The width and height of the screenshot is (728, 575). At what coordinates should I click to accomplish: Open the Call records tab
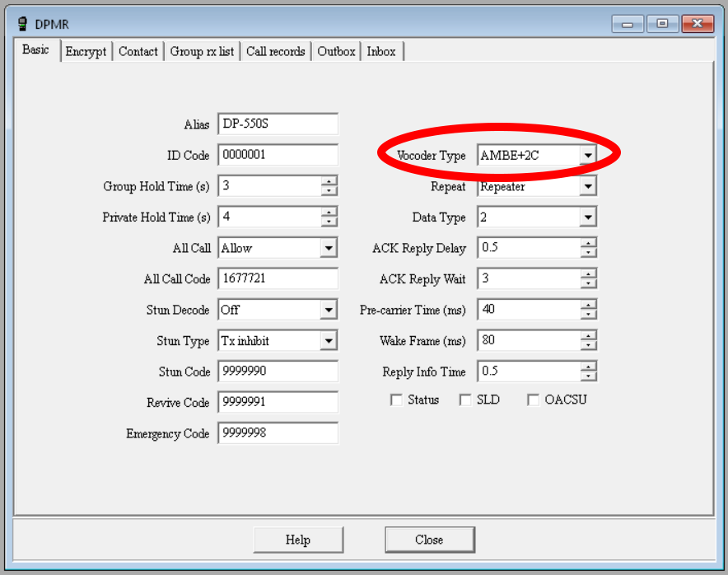point(275,51)
